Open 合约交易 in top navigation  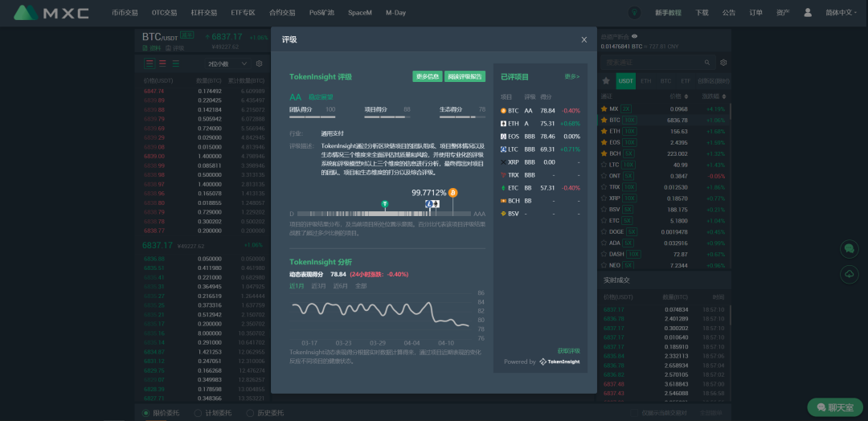point(282,13)
